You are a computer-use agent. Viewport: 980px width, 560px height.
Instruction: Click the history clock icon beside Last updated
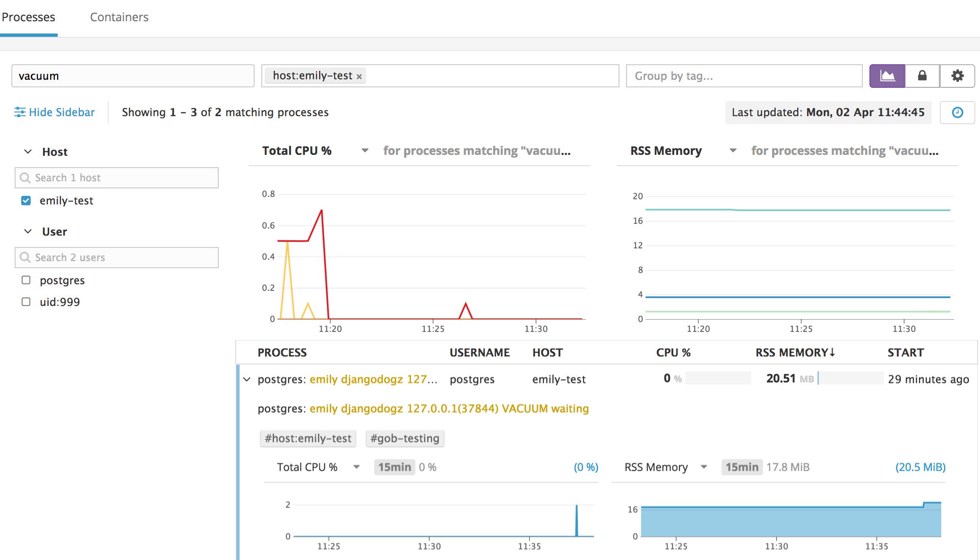(957, 112)
